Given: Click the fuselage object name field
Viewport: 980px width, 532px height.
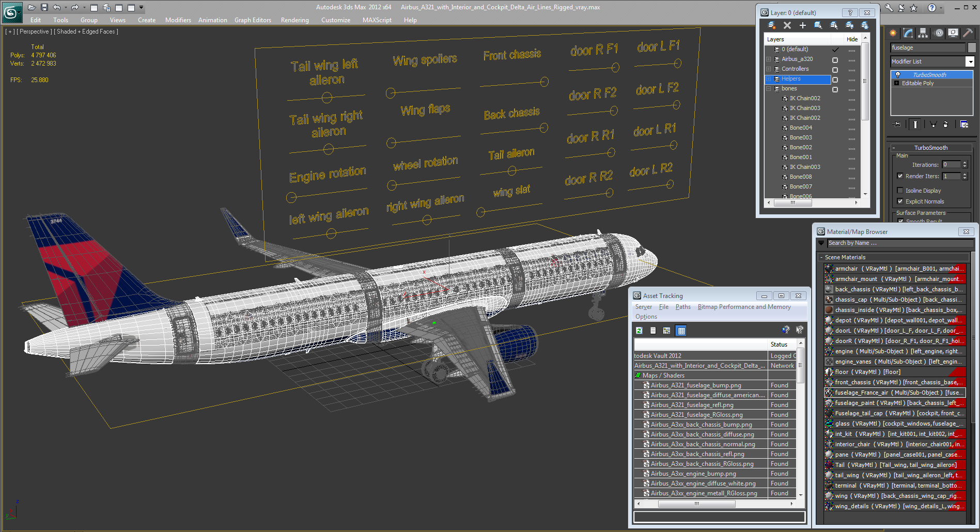Looking at the screenshot, I should pos(928,48).
